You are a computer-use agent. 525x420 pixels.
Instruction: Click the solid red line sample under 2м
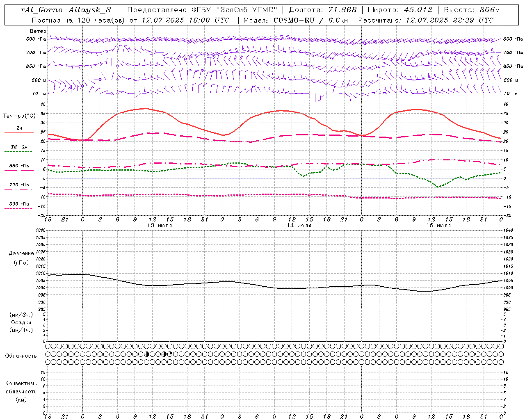coord(19,133)
